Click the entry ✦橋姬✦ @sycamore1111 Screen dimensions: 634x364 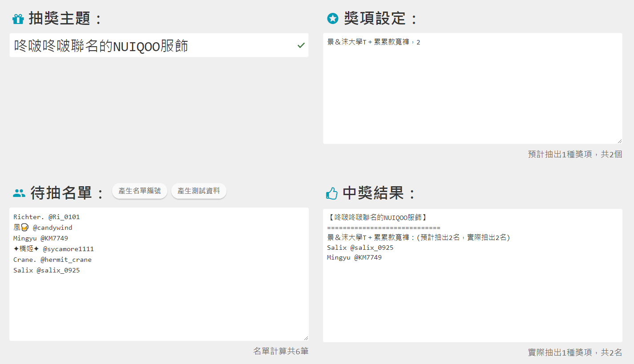click(x=54, y=249)
